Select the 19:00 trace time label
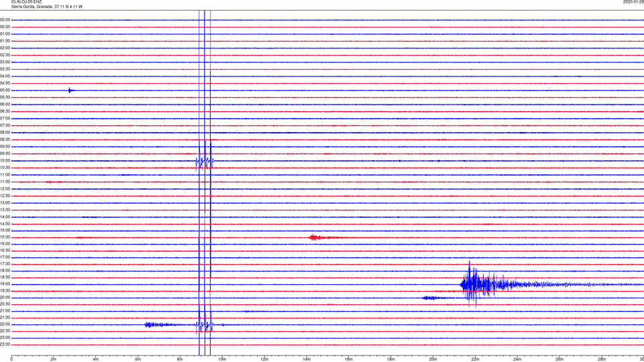The height and width of the screenshot is (362, 644). 5,284
